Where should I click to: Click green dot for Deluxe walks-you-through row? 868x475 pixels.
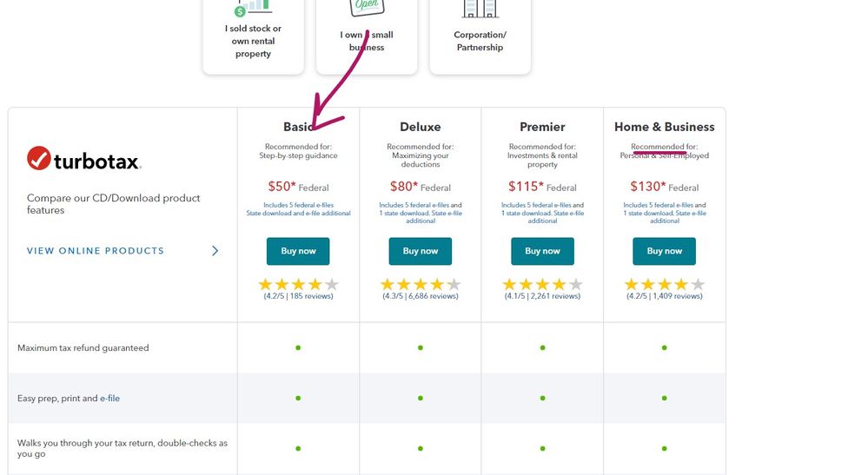421,448
